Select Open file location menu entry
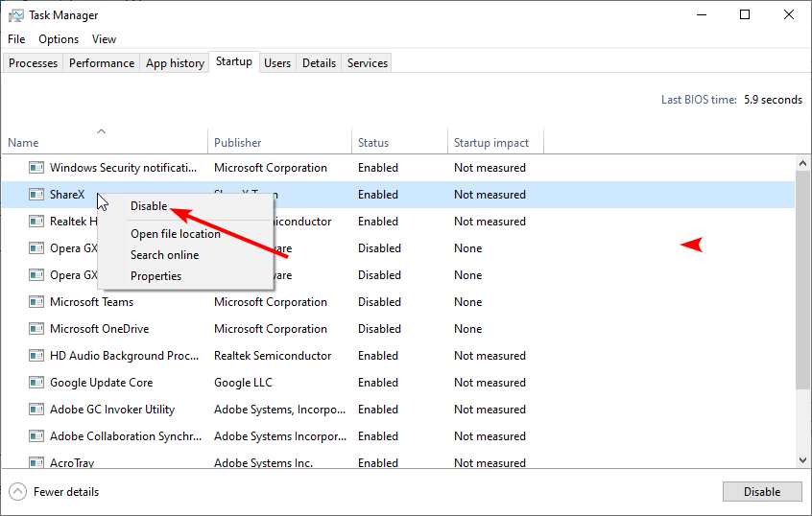 point(175,234)
